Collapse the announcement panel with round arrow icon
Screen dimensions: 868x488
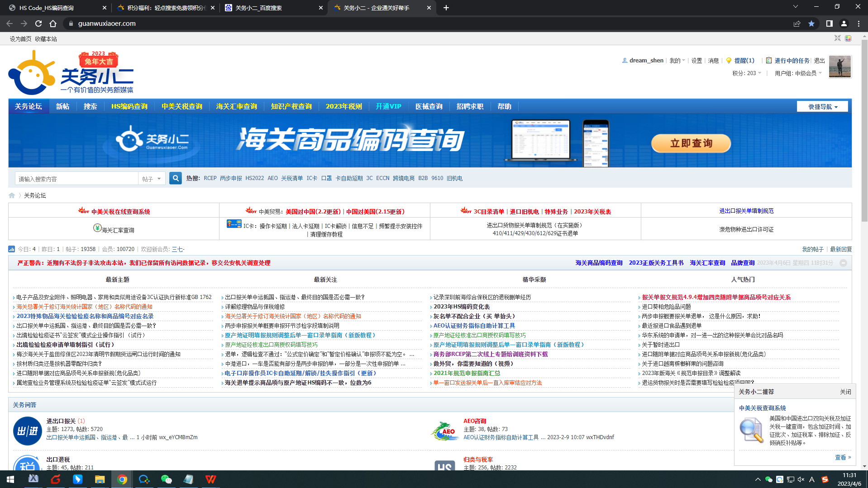843,263
